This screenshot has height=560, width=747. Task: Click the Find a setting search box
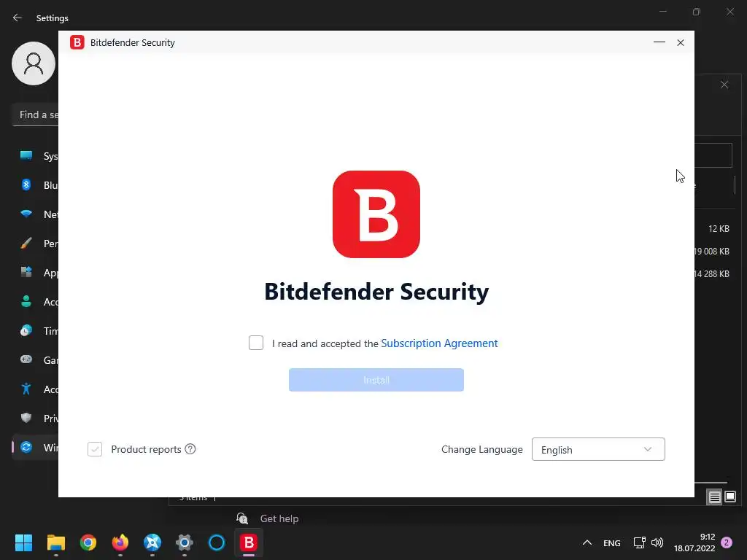tap(35, 114)
